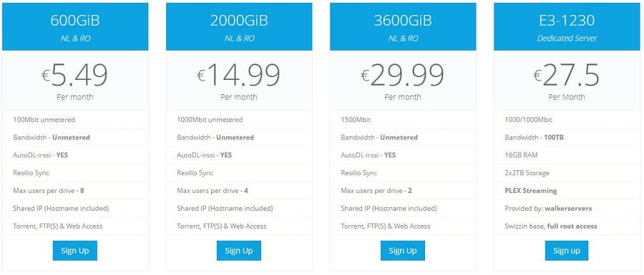The height and width of the screenshot is (275, 644).
Task: Click the '1000Mbit unmetered' feature row
Action: coord(239,120)
